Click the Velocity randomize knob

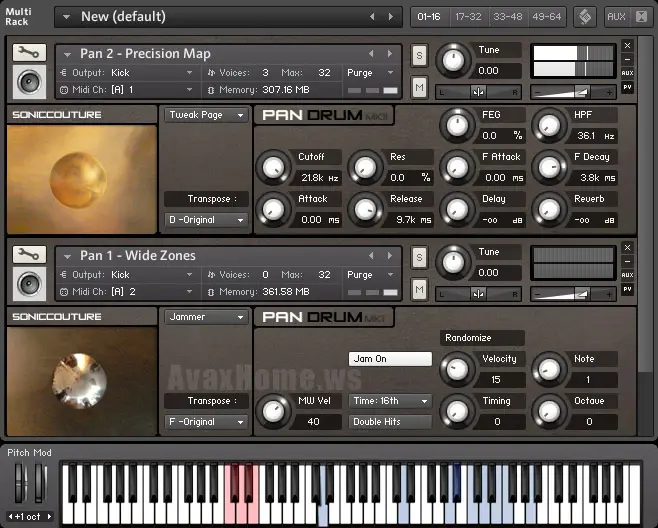click(457, 369)
